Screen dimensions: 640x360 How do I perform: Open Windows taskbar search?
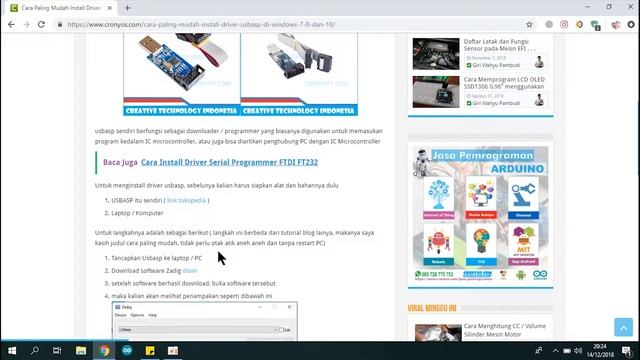coord(35,351)
